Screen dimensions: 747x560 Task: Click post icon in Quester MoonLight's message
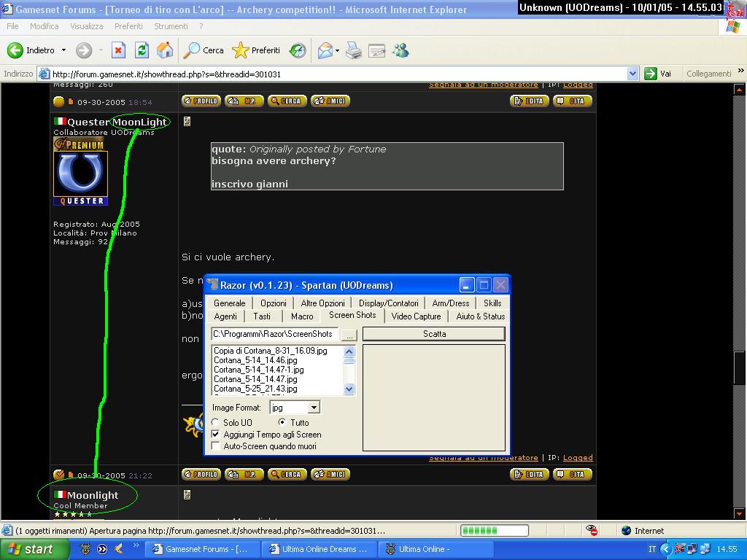[x=187, y=122]
